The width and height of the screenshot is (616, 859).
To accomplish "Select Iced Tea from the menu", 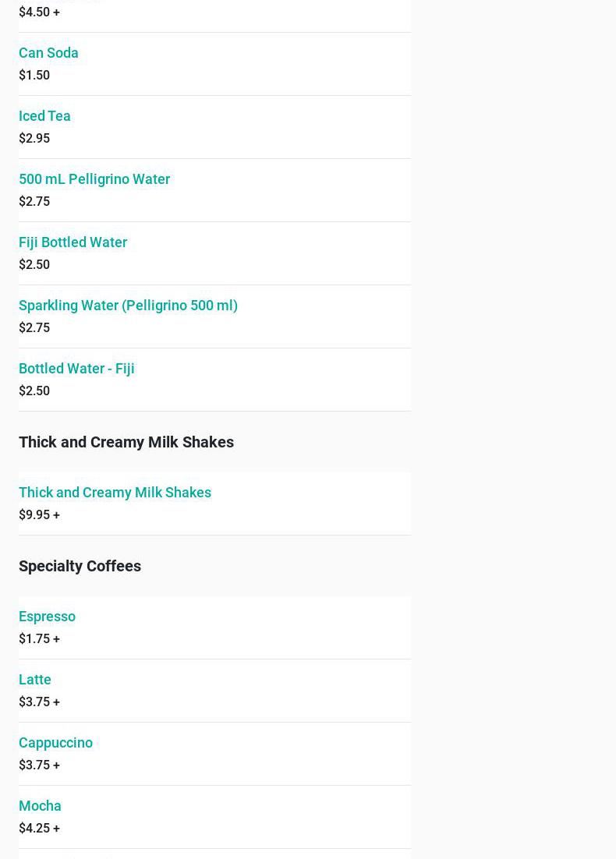I will [x=44, y=115].
